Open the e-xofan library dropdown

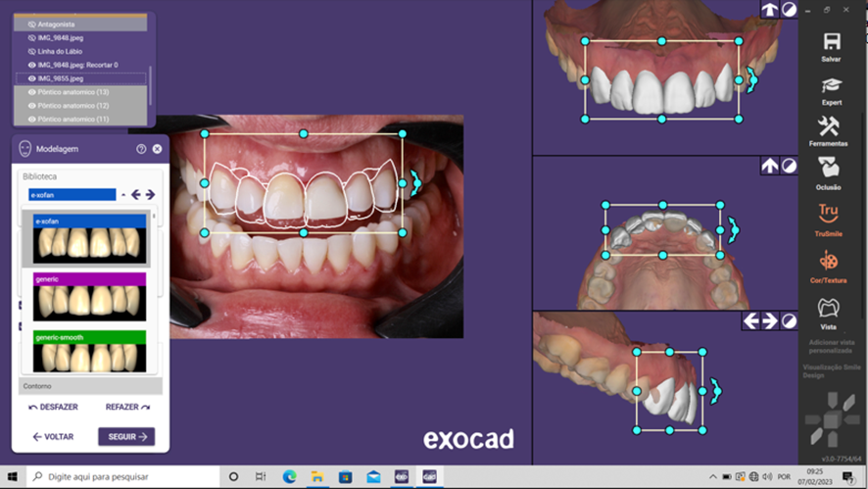(x=123, y=195)
